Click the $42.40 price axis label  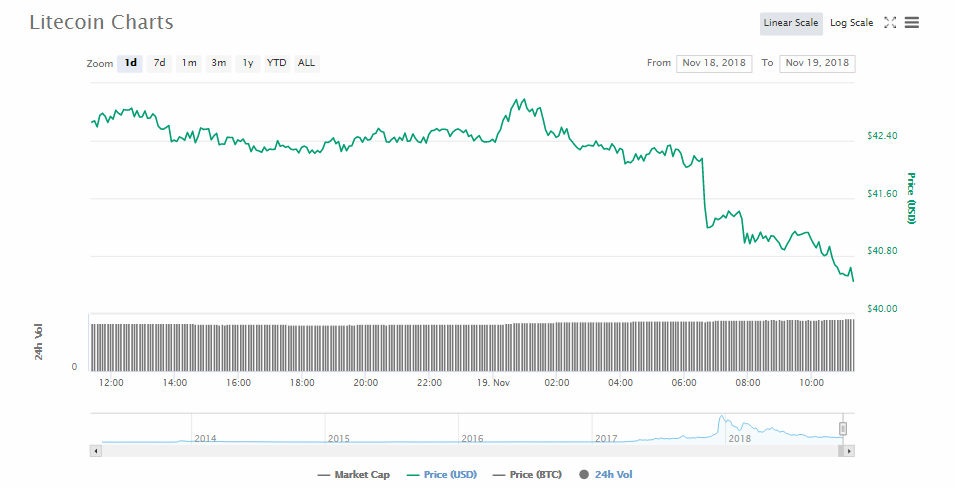pyautogui.click(x=882, y=136)
